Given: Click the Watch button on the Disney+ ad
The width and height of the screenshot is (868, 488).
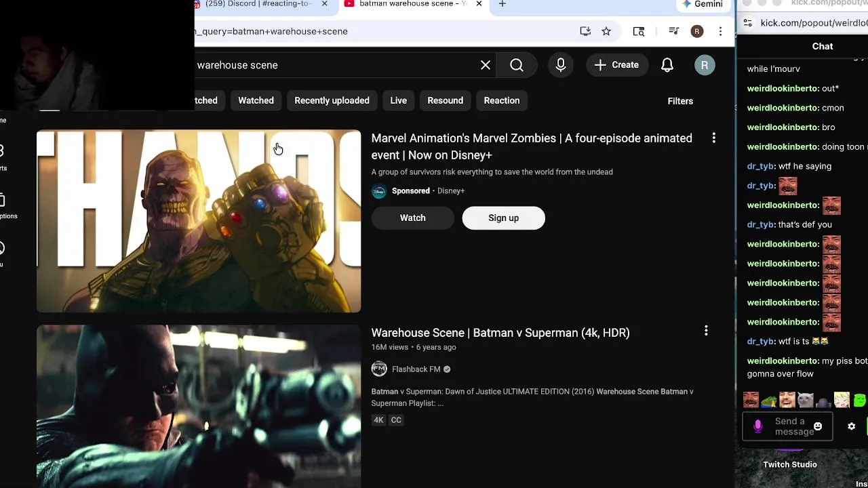Looking at the screenshot, I should [x=412, y=218].
